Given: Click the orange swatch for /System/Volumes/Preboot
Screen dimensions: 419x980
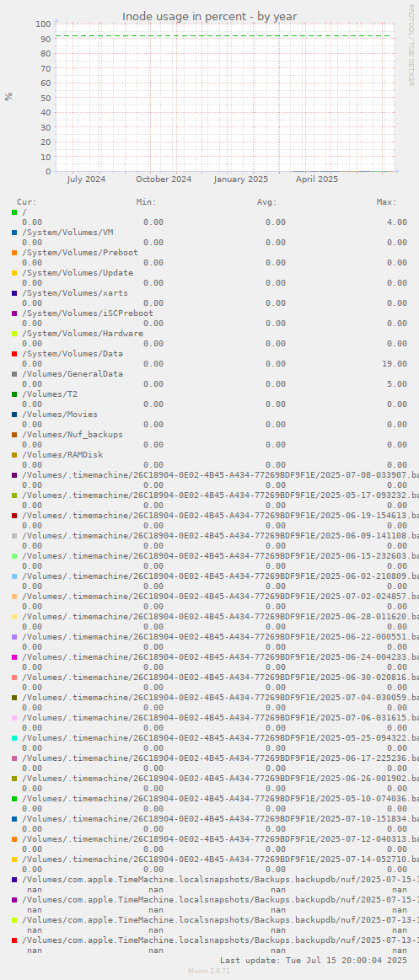Looking at the screenshot, I should pos(14,253).
